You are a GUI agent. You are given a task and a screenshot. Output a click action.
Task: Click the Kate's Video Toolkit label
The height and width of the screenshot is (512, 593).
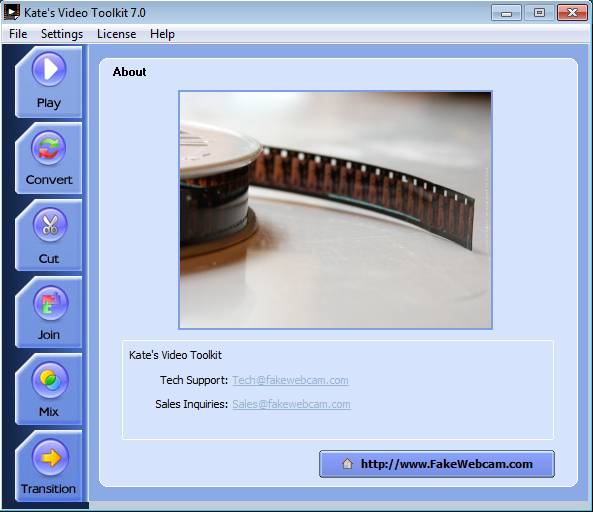point(175,355)
